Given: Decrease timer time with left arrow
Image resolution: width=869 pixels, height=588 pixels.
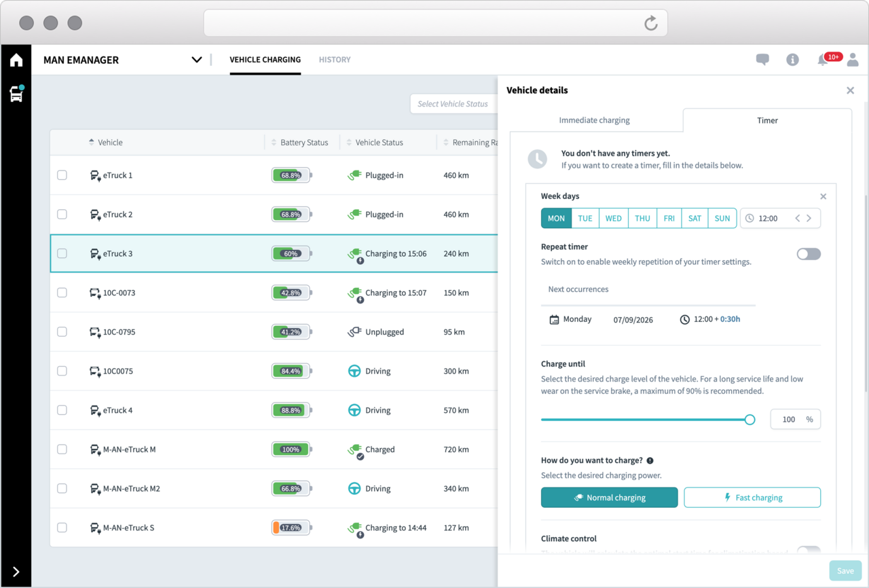Looking at the screenshot, I should (x=798, y=219).
